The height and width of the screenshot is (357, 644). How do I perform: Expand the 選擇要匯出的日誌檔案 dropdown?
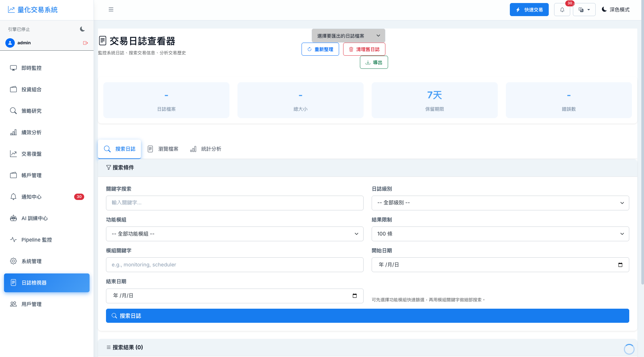pos(348,36)
